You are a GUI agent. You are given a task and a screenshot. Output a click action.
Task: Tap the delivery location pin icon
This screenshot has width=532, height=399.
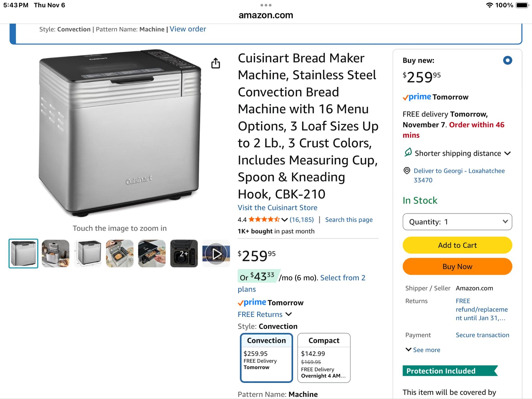pos(406,171)
